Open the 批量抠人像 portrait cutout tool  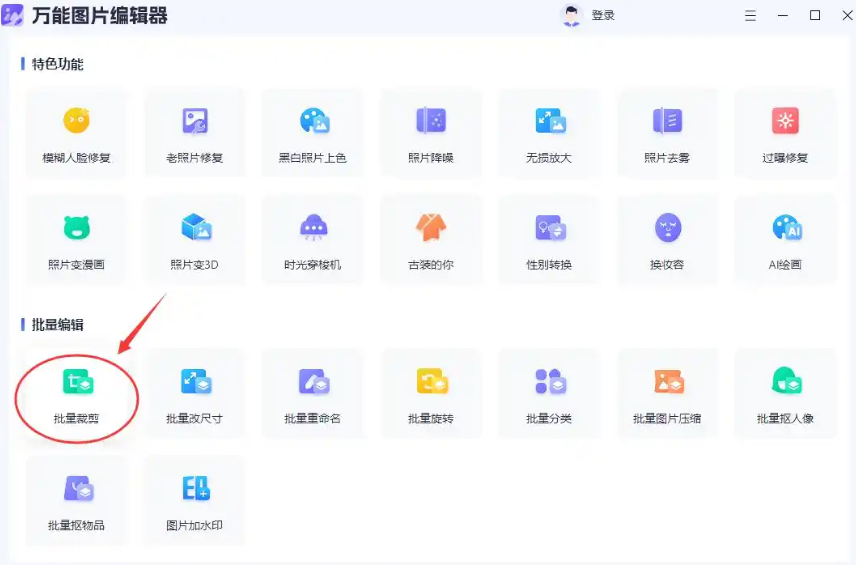[785, 395]
